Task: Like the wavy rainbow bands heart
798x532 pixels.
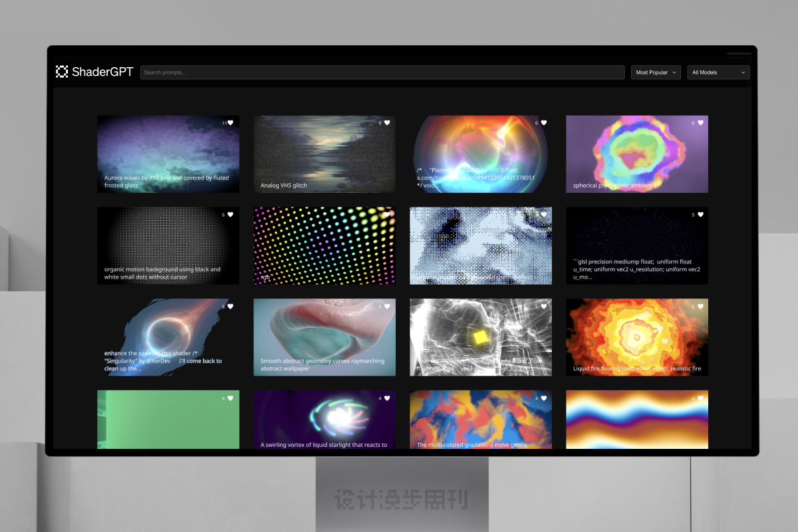Action: click(x=700, y=398)
